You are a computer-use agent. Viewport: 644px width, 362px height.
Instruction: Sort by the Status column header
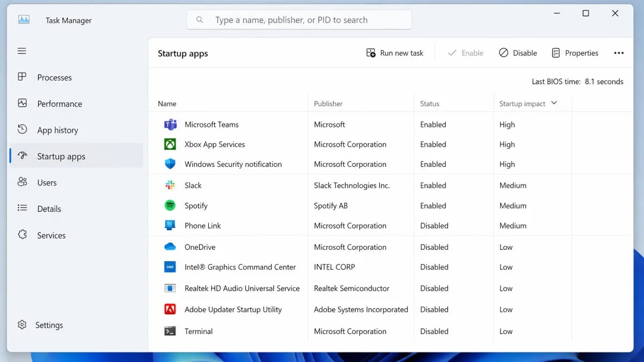pyautogui.click(x=430, y=104)
